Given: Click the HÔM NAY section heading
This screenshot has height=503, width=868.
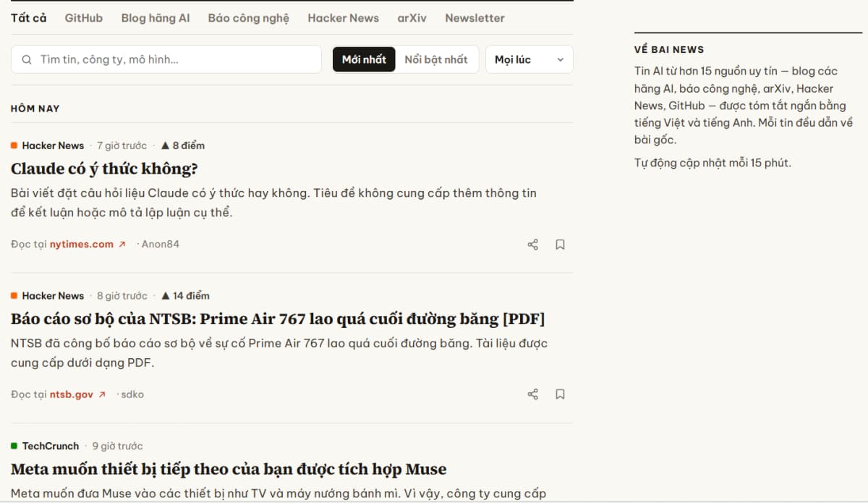Looking at the screenshot, I should [x=35, y=109].
